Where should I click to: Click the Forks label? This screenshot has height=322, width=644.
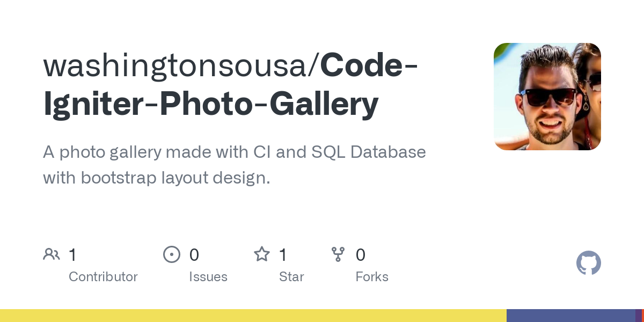click(x=372, y=277)
